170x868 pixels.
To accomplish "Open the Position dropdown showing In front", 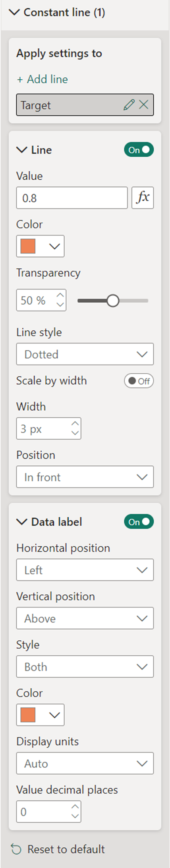I will pyautogui.click(x=85, y=477).
